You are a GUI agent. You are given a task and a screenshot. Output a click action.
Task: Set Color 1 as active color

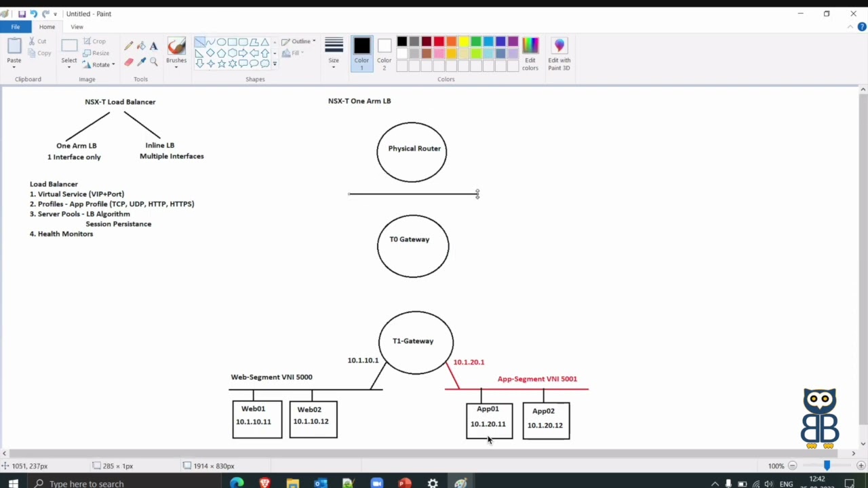(x=361, y=54)
